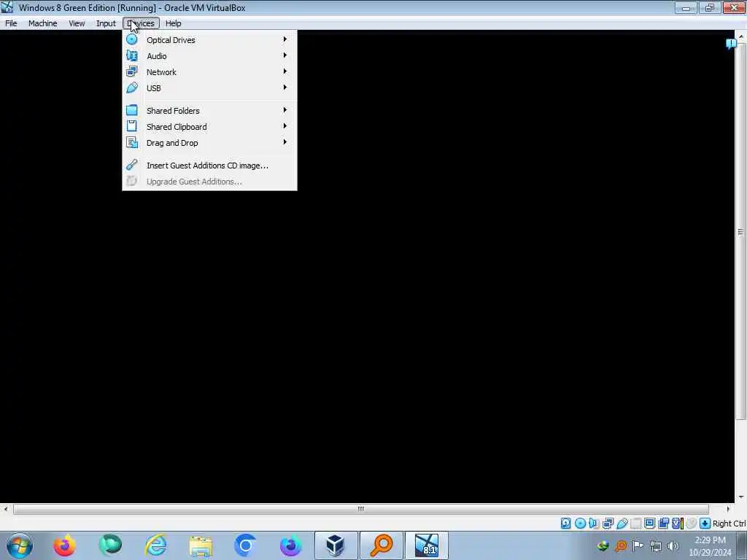The image size is (747, 560).
Task: Expand the Shared Clipboard submenu arrow
Action: coord(285,126)
